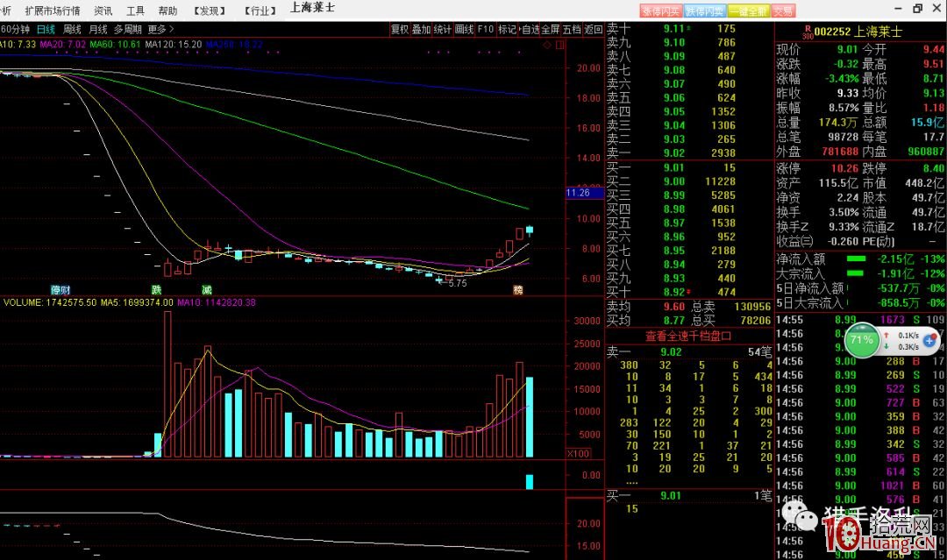Toggle 复权 price adjustment
This screenshot has width=947, height=560.
tap(399, 29)
